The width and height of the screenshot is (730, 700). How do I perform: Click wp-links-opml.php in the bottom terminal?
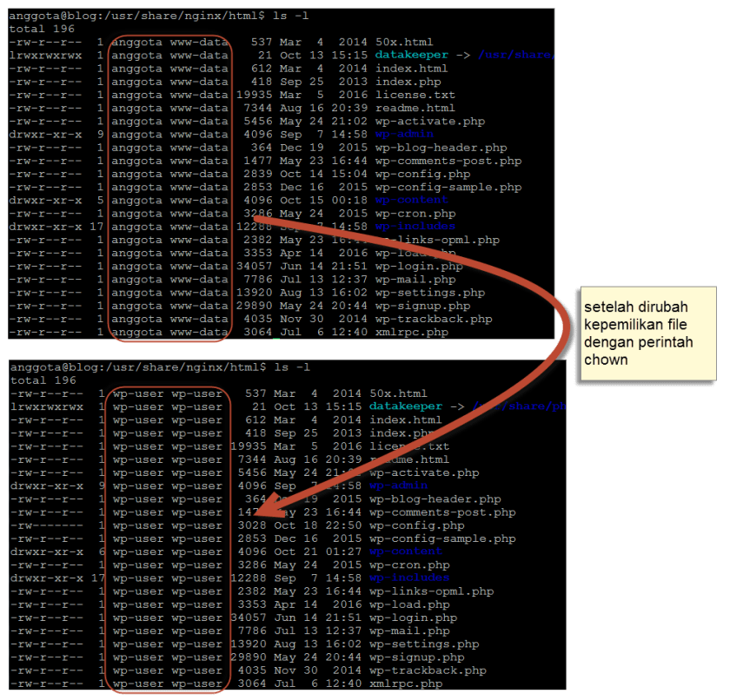point(431,591)
